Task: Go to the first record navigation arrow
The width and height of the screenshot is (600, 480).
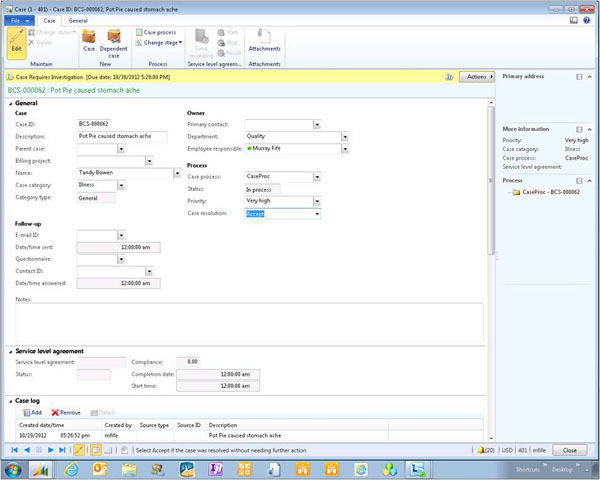Action: coord(14,451)
